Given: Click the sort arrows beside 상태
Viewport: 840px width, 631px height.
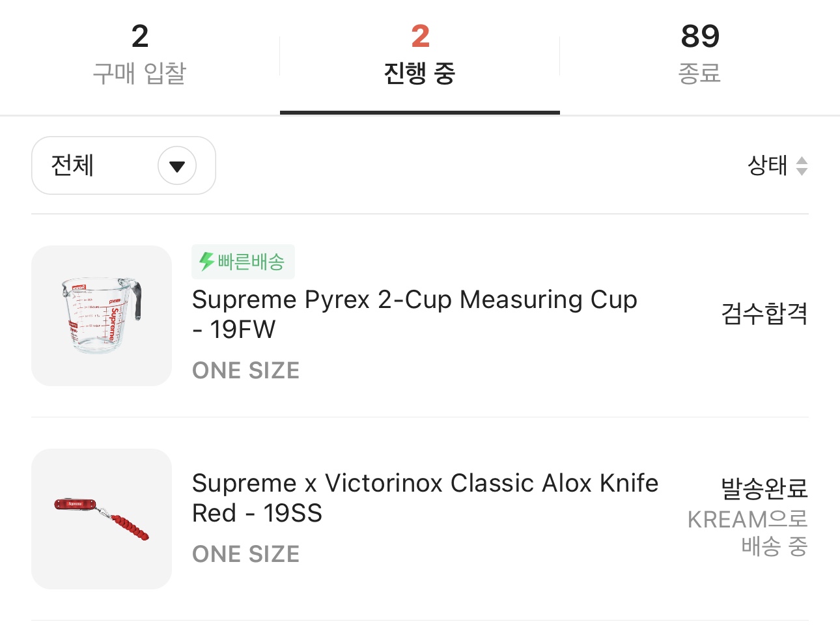Looking at the screenshot, I should click(x=802, y=166).
